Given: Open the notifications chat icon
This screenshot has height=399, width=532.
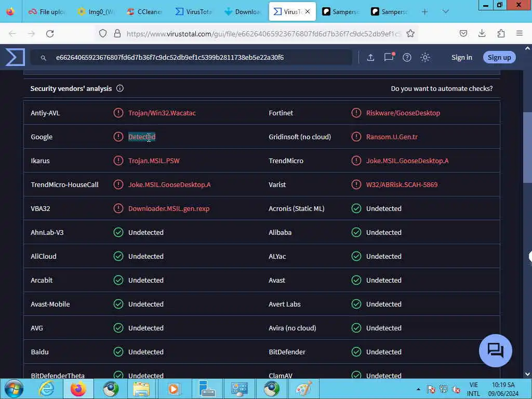Looking at the screenshot, I should pyautogui.click(x=389, y=57).
